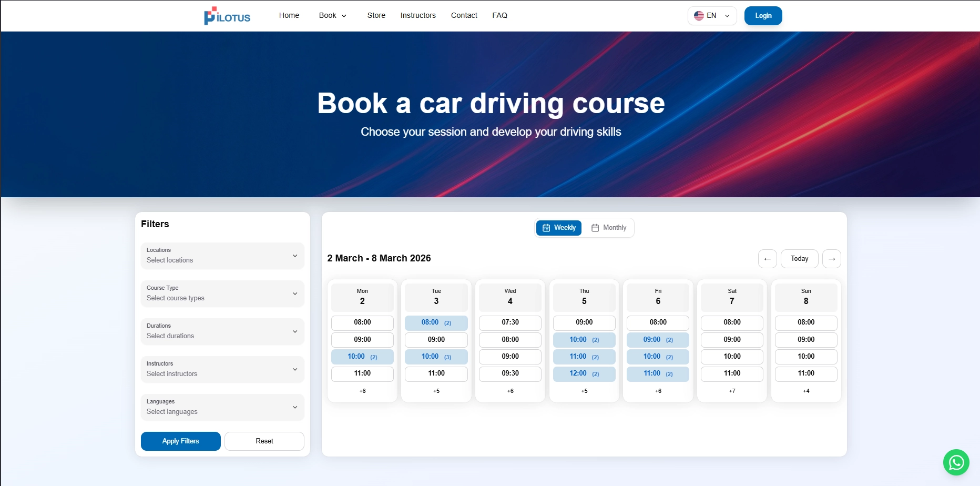
Task: Pick Monday 08:00 time slot
Action: (x=362, y=322)
